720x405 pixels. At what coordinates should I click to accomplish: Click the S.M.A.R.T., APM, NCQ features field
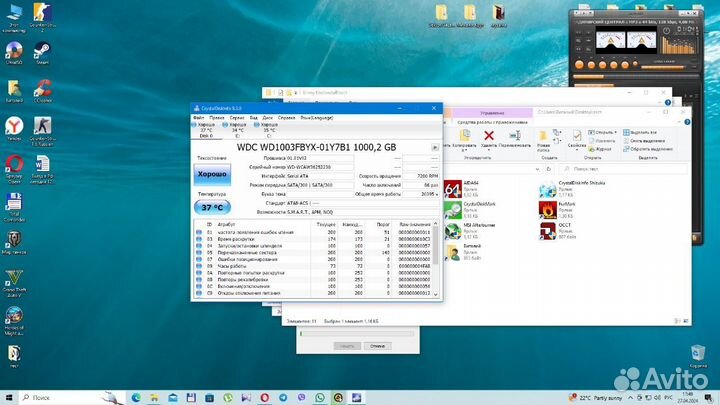coord(362,212)
